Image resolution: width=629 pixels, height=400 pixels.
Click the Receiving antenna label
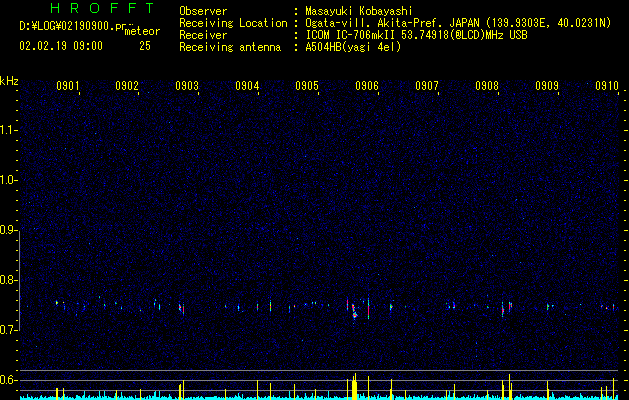click(230, 47)
